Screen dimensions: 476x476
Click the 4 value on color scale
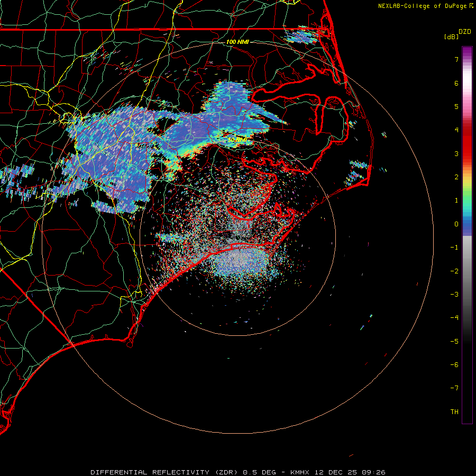pos(456,130)
